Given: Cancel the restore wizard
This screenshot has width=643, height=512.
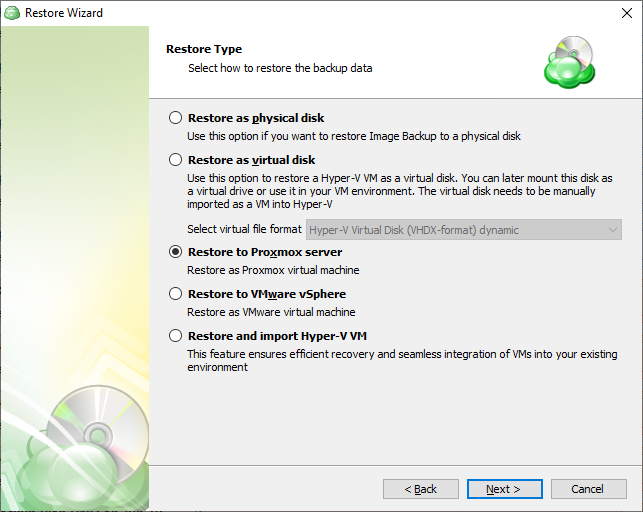Looking at the screenshot, I should [x=588, y=489].
